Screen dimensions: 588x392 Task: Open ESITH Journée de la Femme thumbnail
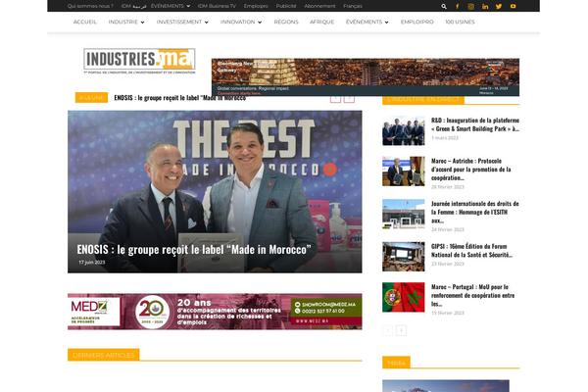(404, 214)
